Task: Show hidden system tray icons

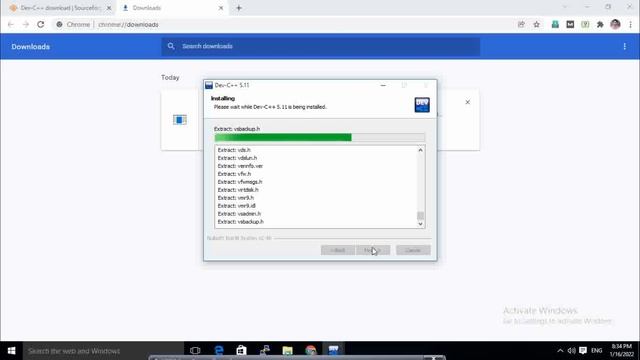Action: pyautogui.click(x=560, y=351)
